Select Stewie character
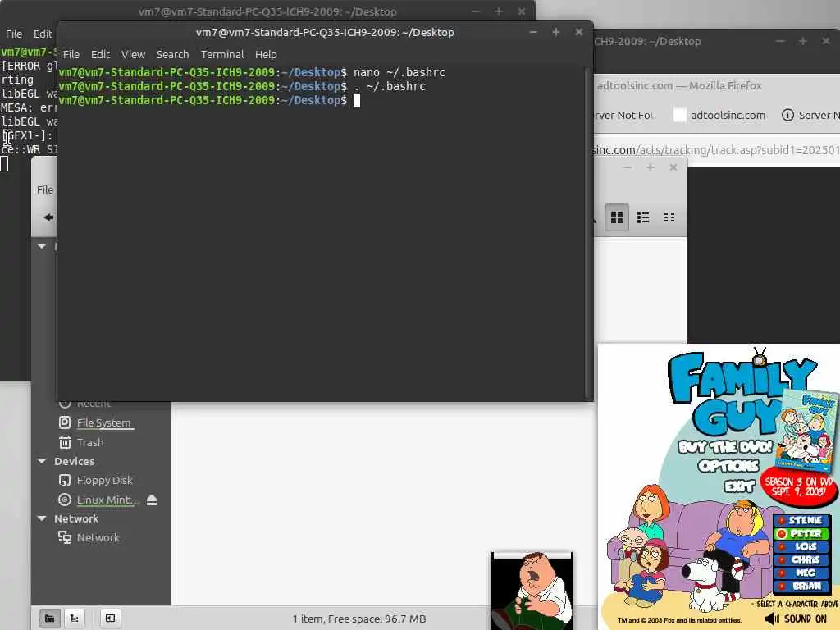This screenshot has height=630, width=840. pos(802,520)
